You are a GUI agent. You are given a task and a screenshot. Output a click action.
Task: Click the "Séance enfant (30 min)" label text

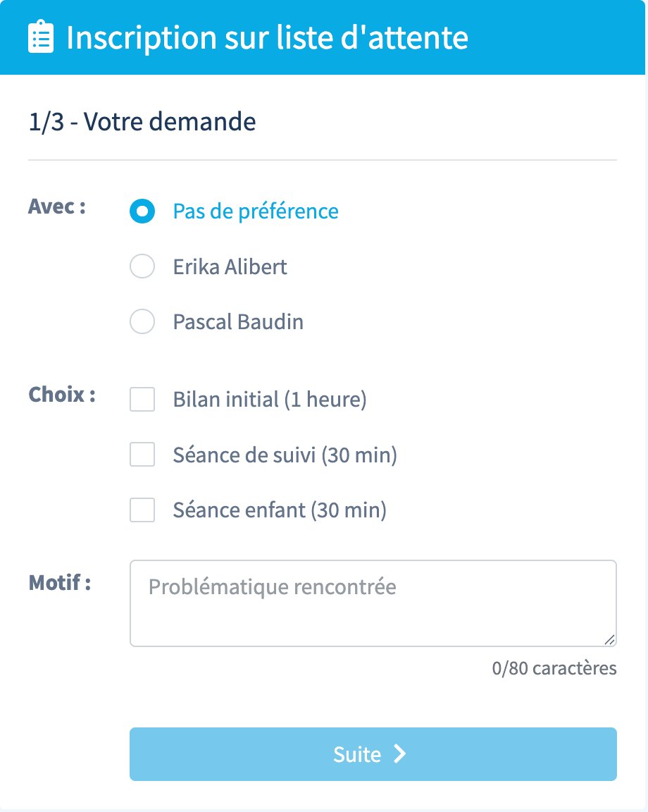click(x=280, y=510)
